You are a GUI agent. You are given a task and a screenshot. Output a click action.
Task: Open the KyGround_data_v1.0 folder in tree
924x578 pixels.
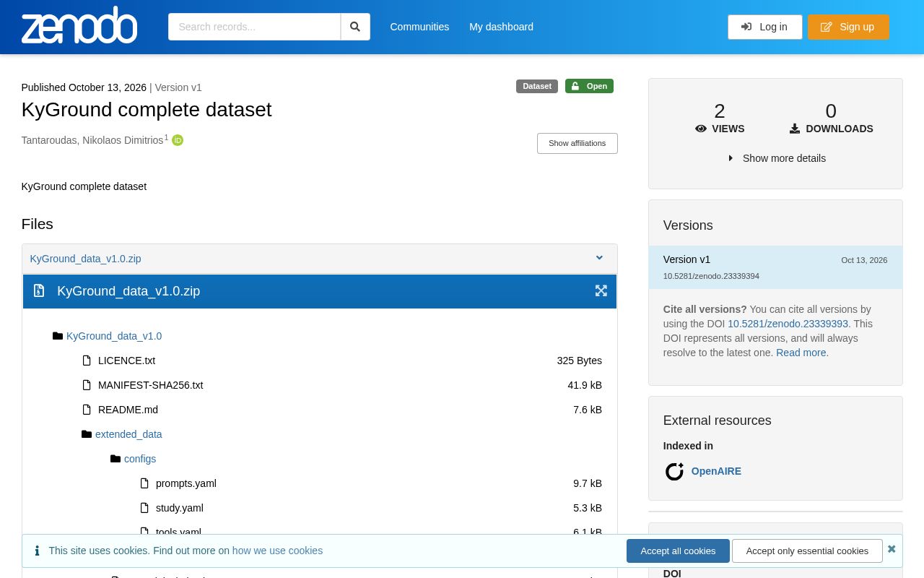click(x=114, y=336)
